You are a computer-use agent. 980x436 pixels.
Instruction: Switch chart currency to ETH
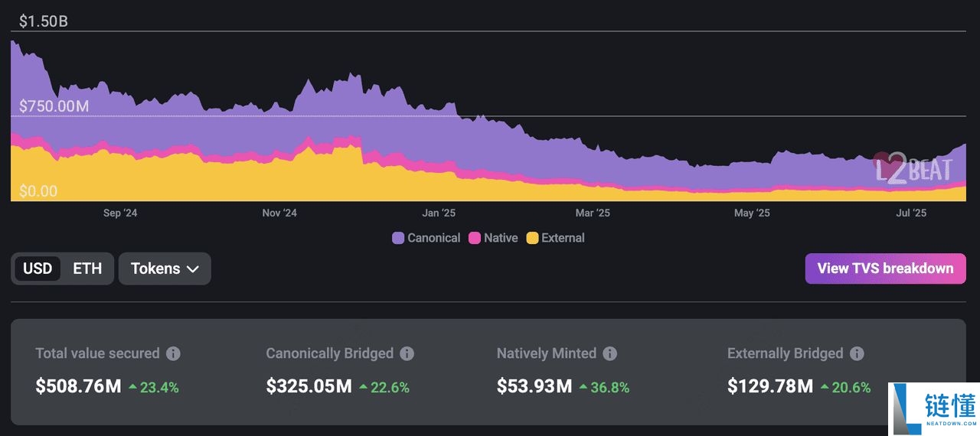click(87, 268)
